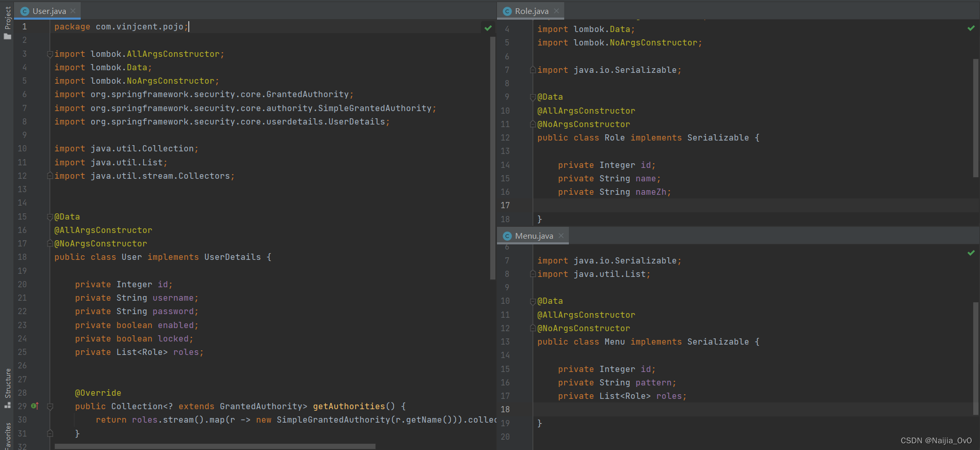Open the Project tool window
The width and height of the screenshot is (980, 450).
7,22
